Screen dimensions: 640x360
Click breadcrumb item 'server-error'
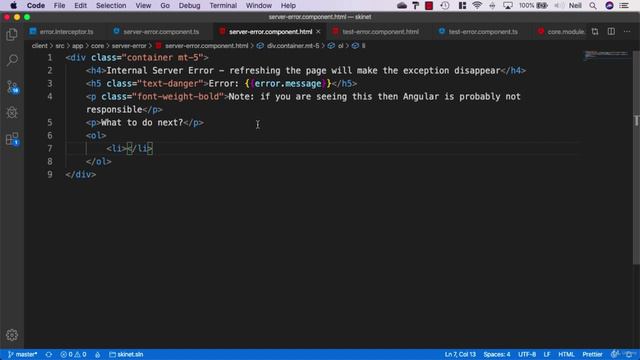(x=129, y=46)
